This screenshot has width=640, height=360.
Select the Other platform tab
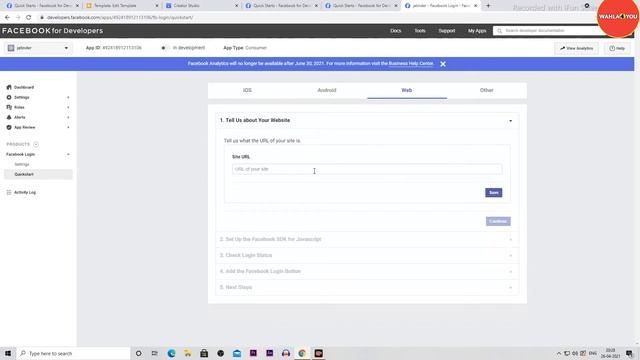487,90
